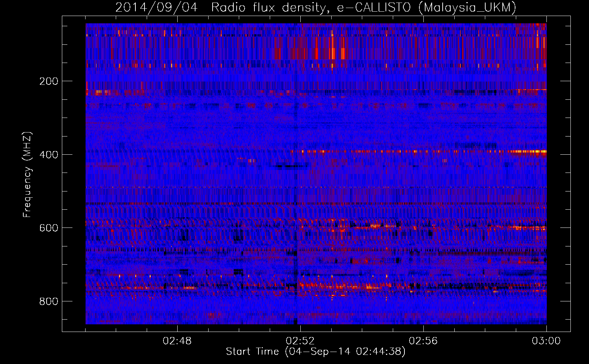Image resolution: width=589 pixels, height=364 pixels.
Task: Click the 02:56 time axis label
Action: pos(423,341)
